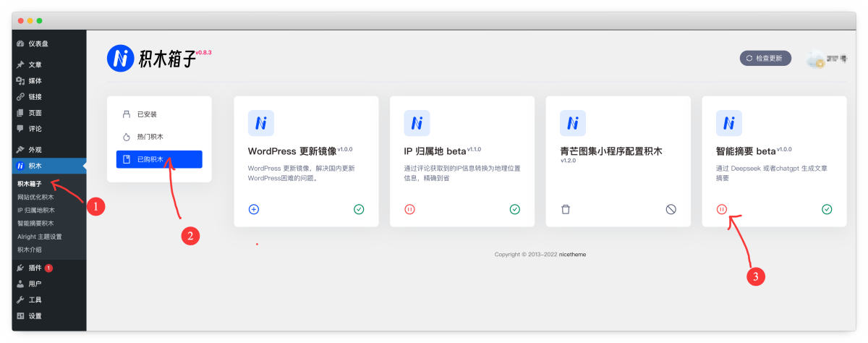Pause the 智能摘要 beta module
Viewport: 868px width, 343px height.
tap(721, 209)
